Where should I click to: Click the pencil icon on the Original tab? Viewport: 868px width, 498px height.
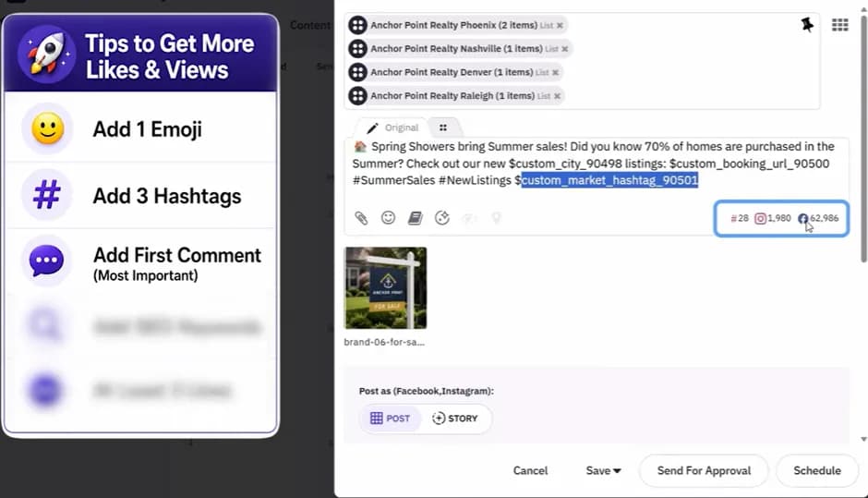(372, 128)
